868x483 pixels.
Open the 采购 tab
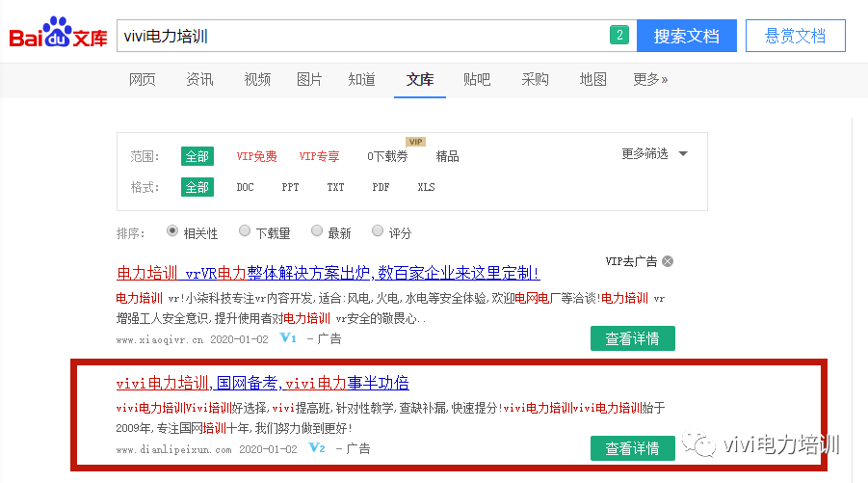[535, 80]
